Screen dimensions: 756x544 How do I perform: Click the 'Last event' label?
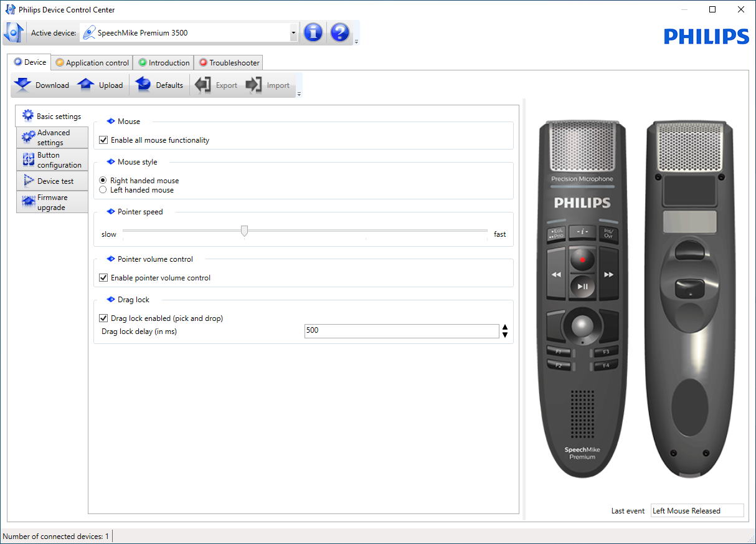(628, 511)
